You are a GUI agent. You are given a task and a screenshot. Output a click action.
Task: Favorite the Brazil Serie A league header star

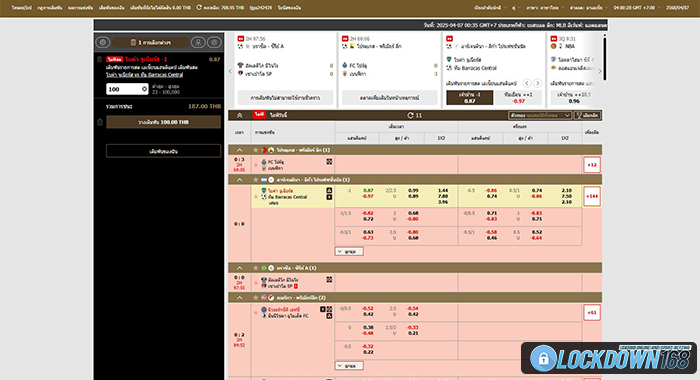tap(256, 268)
